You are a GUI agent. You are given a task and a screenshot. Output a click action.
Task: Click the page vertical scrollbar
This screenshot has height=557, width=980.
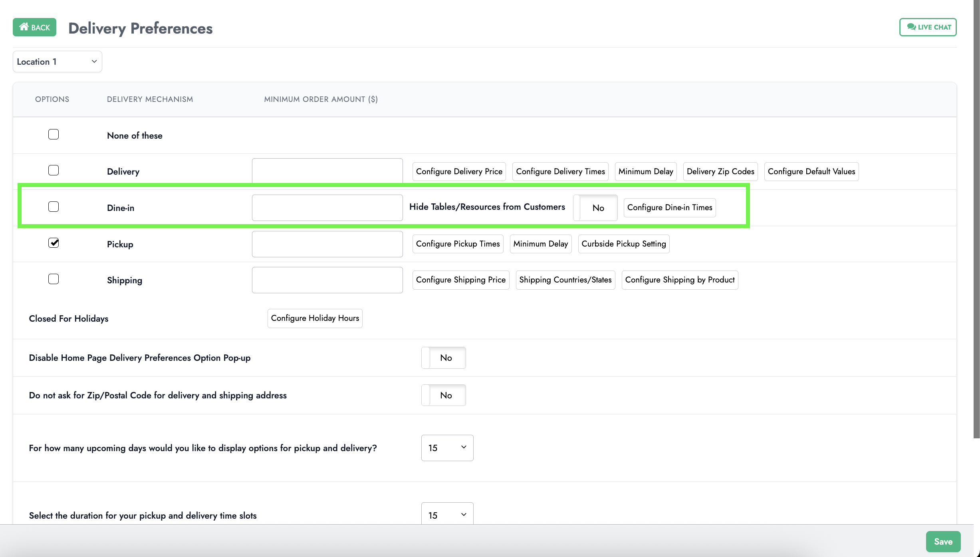pyautogui.click(x=976, y=220)
